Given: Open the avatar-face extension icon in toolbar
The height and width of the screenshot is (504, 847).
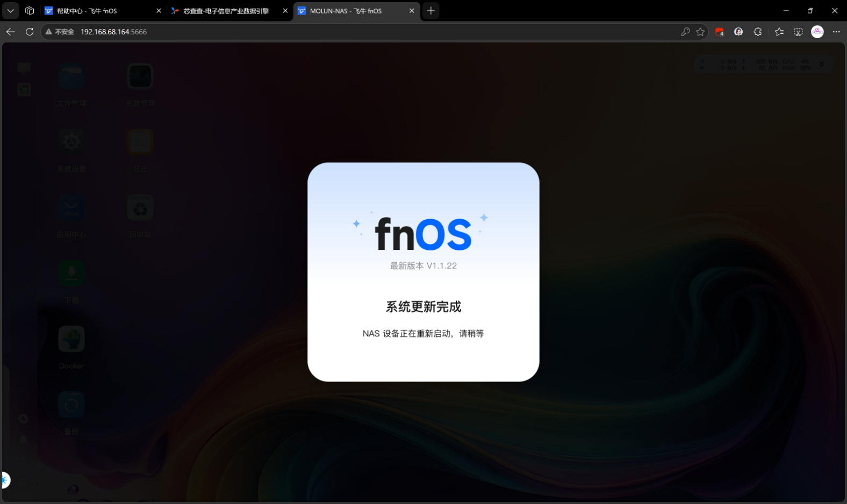Looking at the screenshot, I should (738, 32).
